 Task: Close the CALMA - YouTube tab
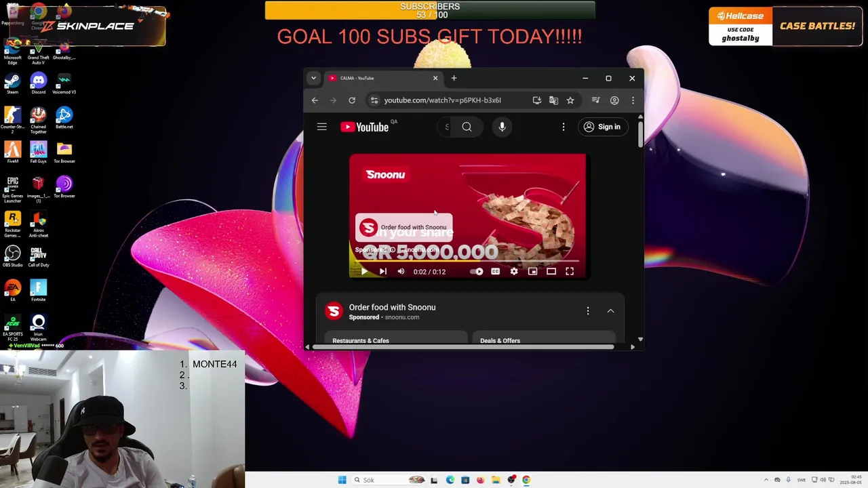435,78
